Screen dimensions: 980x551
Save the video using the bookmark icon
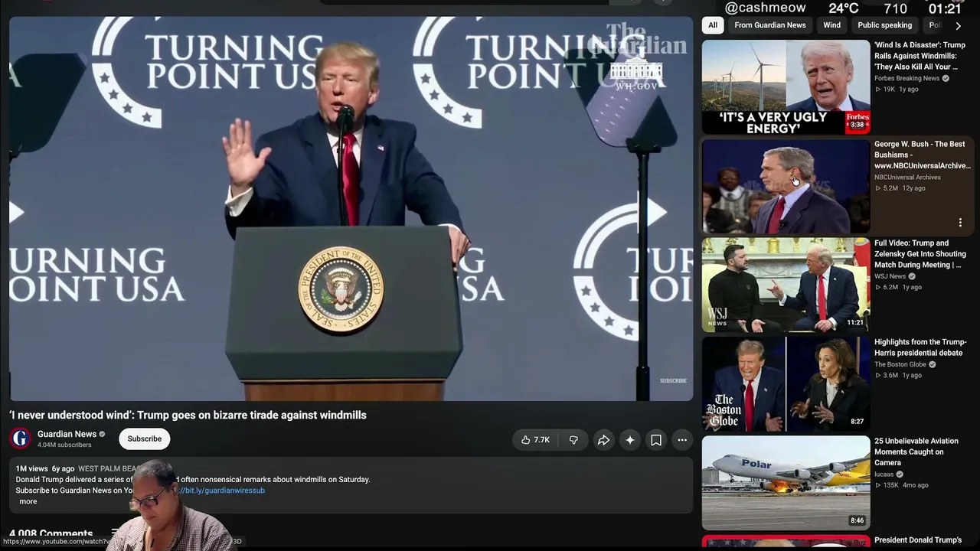[656, 440]
